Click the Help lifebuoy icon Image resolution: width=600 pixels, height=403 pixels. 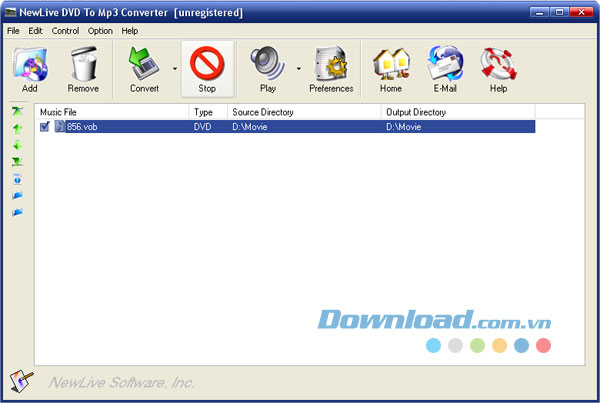pyautogui.click(x=499, y=64)
